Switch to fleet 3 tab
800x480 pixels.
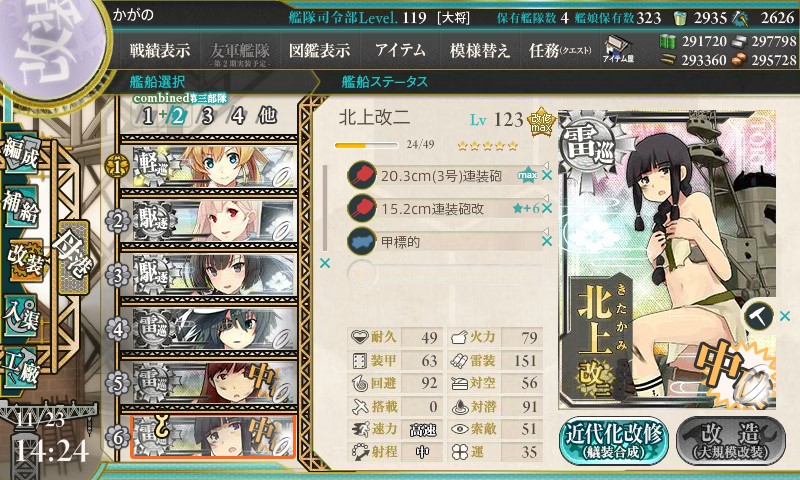tap(207, 116)
